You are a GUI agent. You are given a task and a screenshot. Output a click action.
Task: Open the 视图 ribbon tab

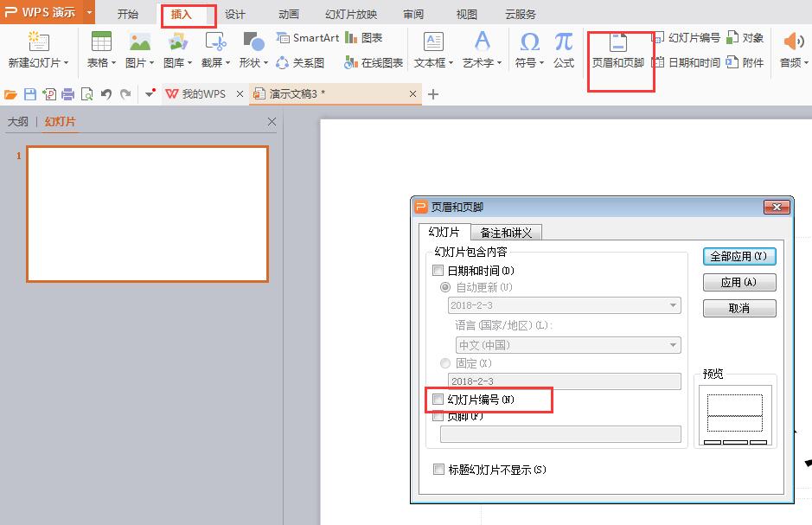click(466, 14)
